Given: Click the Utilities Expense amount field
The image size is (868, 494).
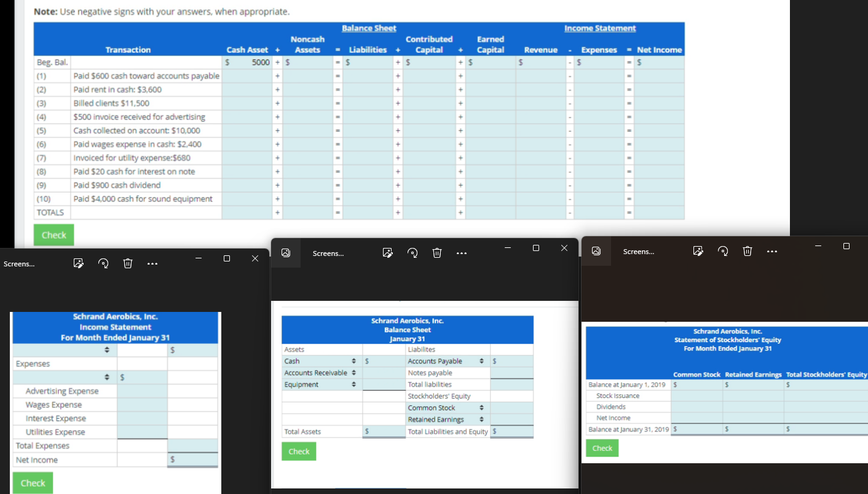Looking at the screenshot, I should (x=142, y=432).
